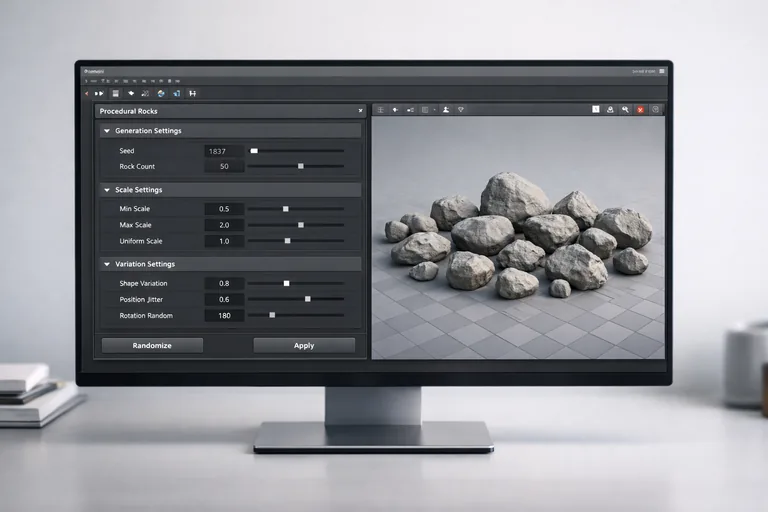The width and height of the screenshot is (768, 512).
Task: Click the red X icon in viewport toolbar
Action: click(640, 109)
